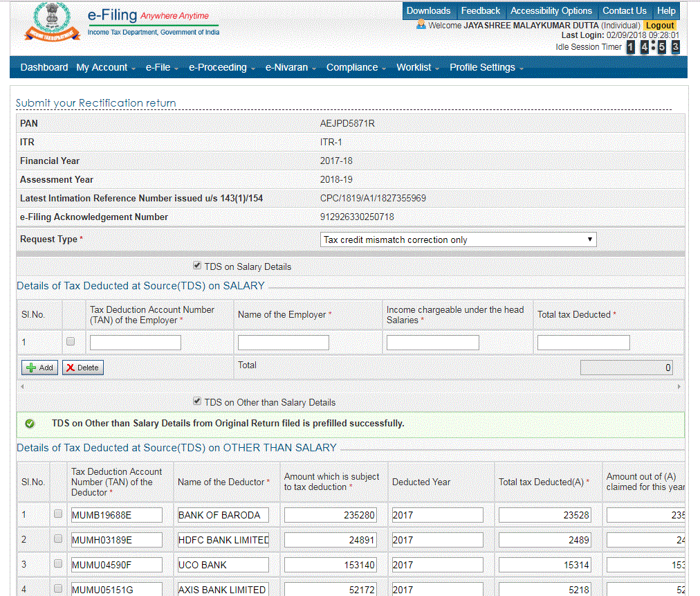Click the amount field 153140

click(x=331, y=565)
